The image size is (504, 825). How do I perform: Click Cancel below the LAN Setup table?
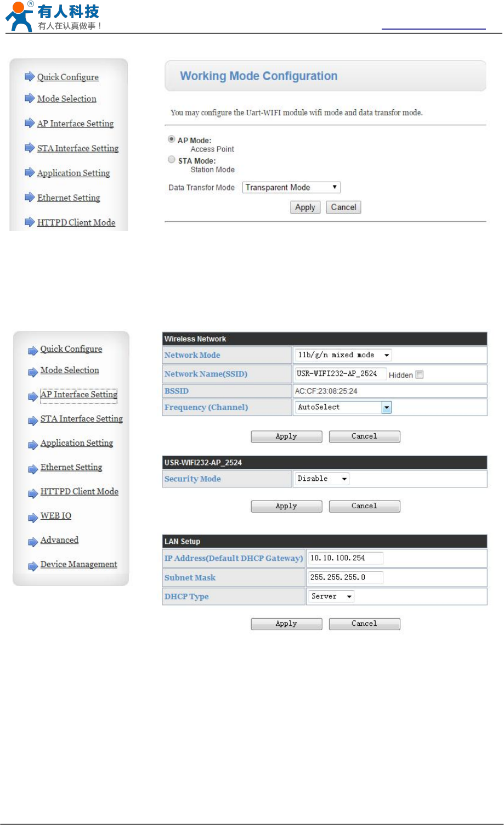pos(364,624)
